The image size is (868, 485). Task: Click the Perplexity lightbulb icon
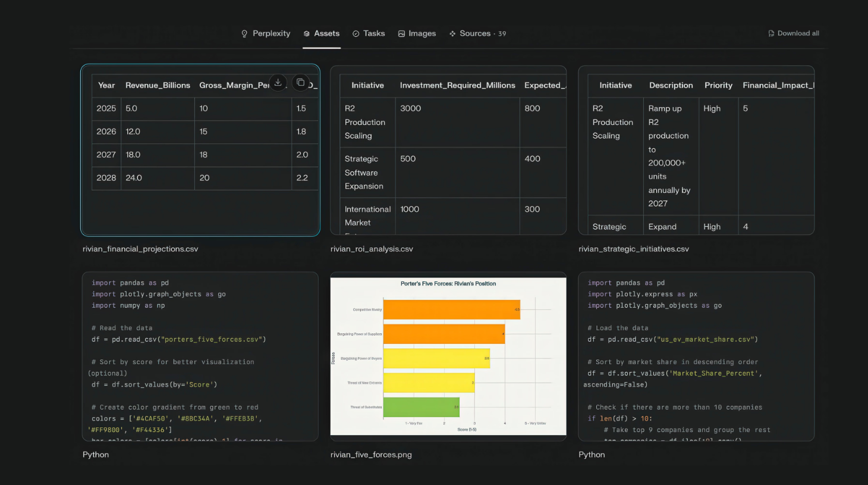click(x=244, y=34)
